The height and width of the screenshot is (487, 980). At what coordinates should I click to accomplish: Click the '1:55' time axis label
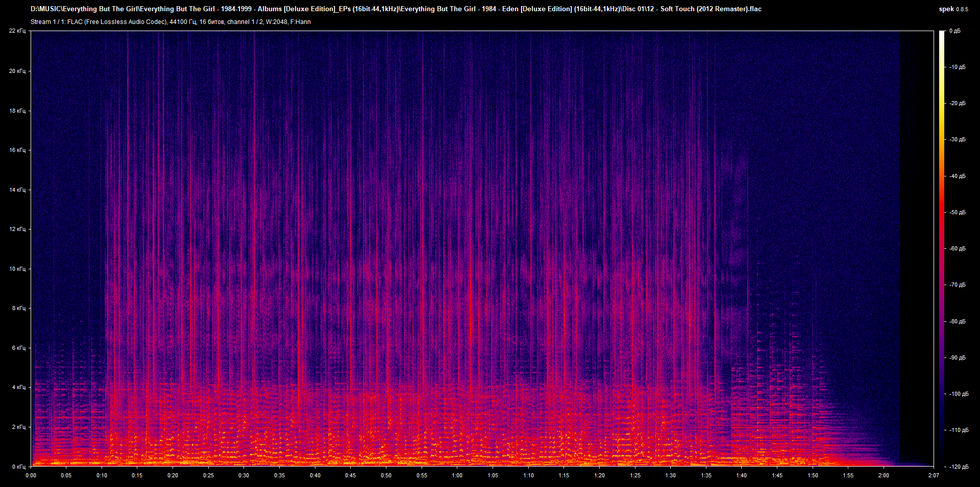click(848, 475)
